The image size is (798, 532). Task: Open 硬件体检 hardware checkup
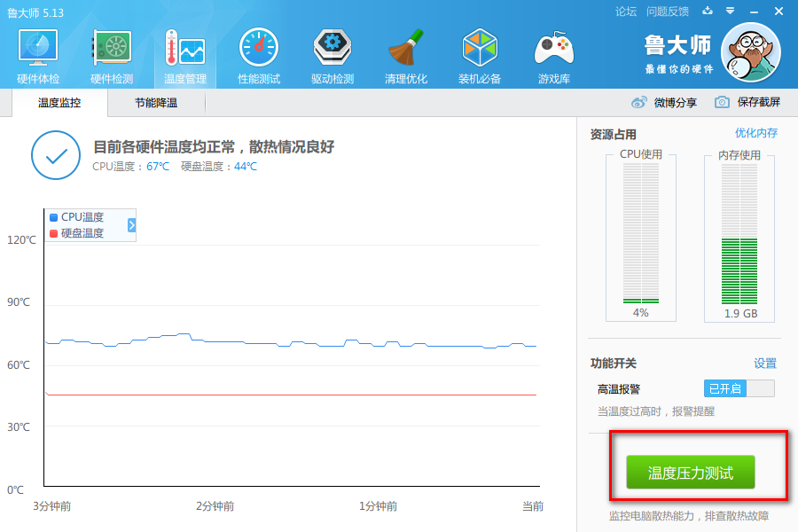(38, 56)
